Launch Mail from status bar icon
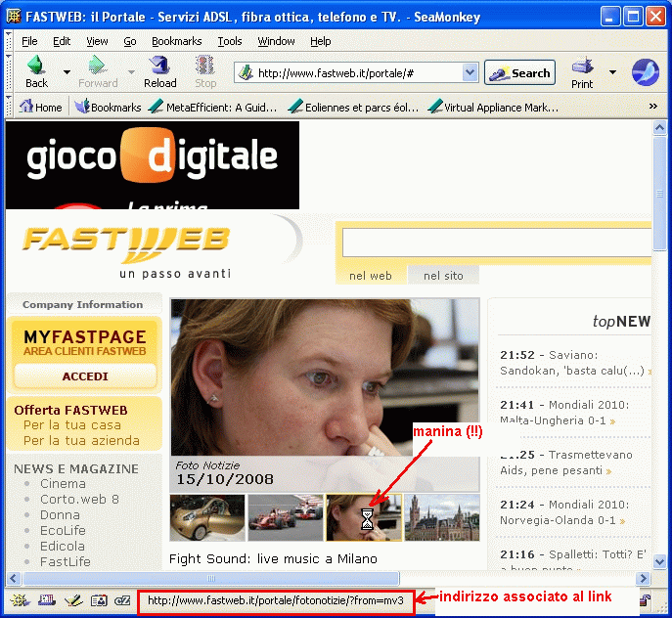 click(47, 600)
